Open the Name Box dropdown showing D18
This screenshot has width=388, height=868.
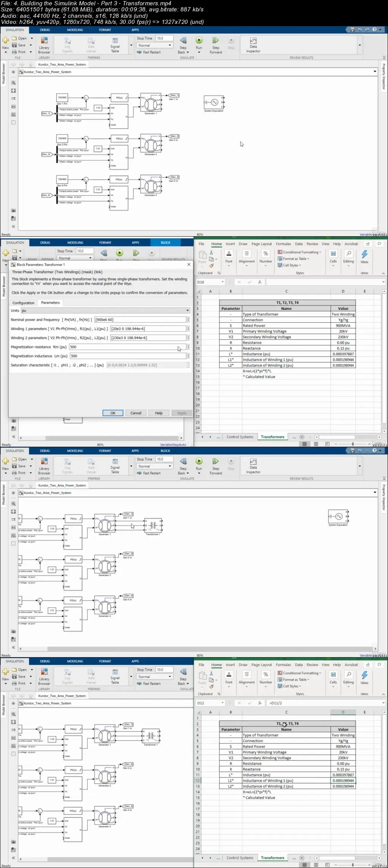point(222,282)
